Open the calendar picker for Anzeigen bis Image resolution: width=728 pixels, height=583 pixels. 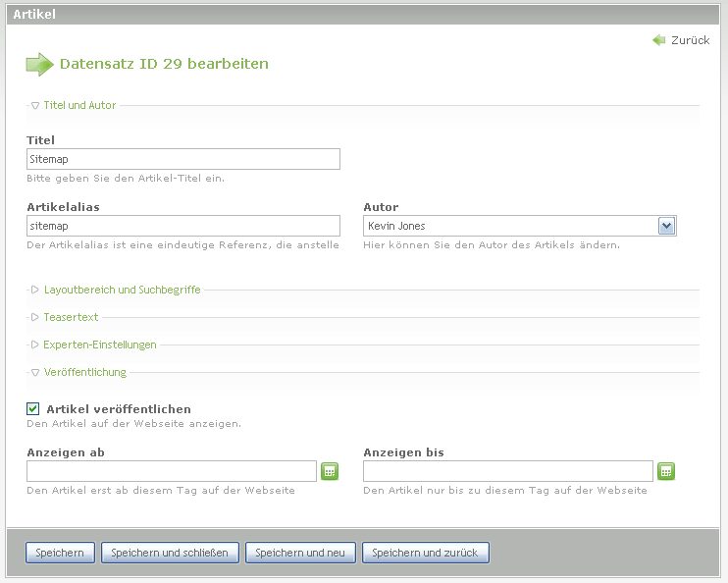click(666, 471)
